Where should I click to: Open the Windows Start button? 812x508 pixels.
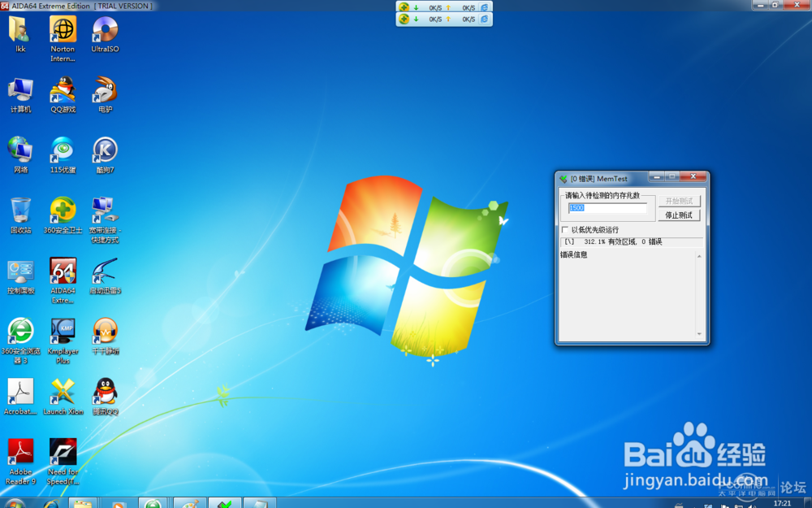(x=15, y=504)
